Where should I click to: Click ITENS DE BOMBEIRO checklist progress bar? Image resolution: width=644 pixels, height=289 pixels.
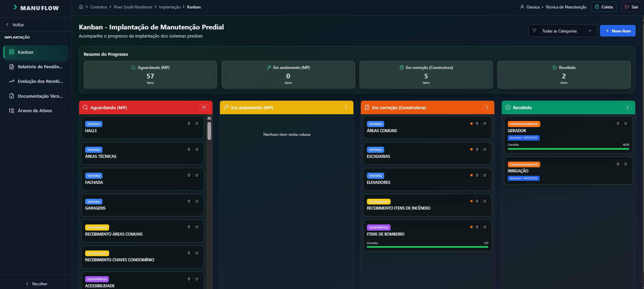427,247
